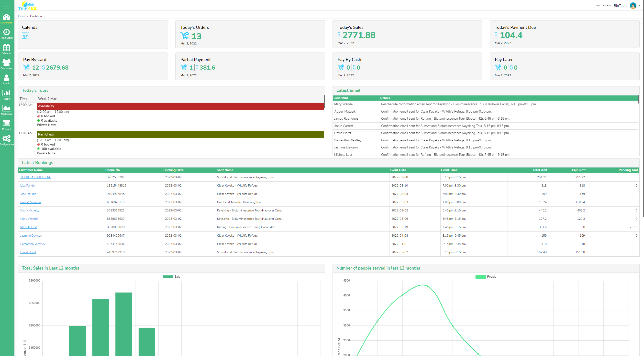Open THERESA UKKELBERG customer link

(x=36, y=177)
